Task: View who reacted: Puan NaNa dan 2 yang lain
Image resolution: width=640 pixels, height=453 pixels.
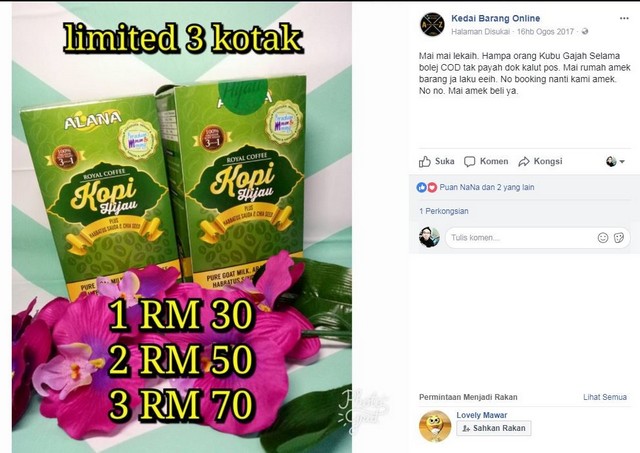Action: [x=487, y=187]
